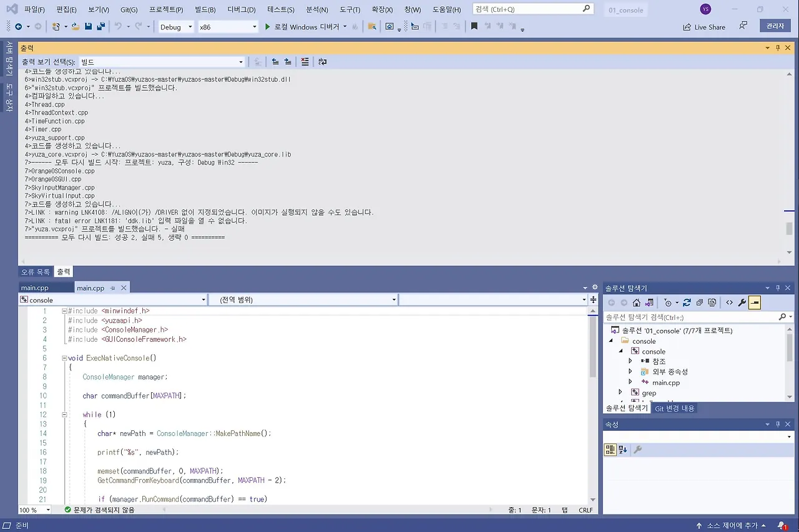This screenshot has height=532, width=799.
Task: Clear all output text icon
Action: coord(305,62)
